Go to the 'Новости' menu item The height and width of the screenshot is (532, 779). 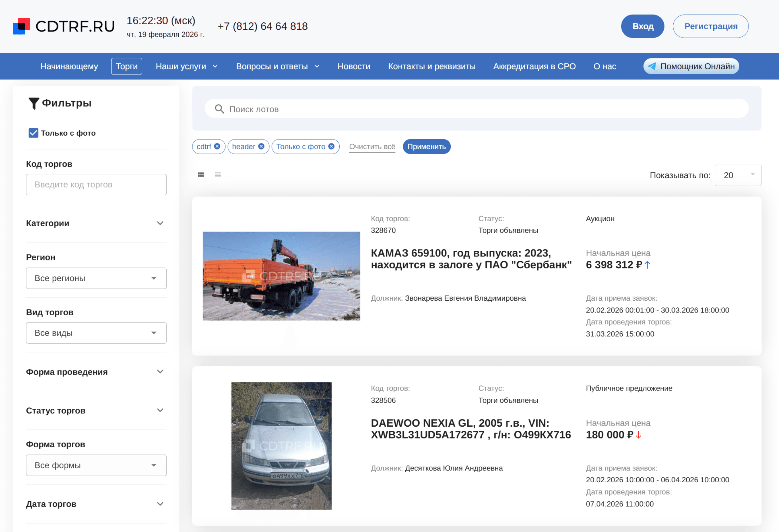pos(354,66)
